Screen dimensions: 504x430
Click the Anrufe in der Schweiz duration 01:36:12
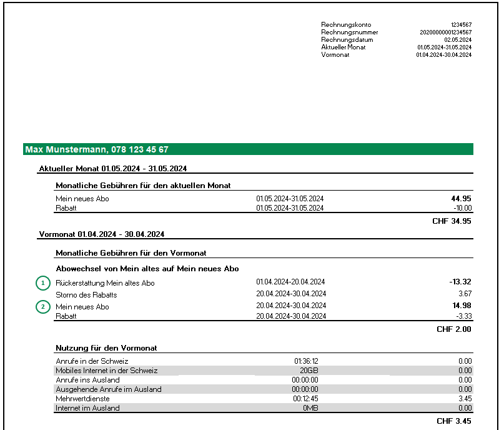pos(307,361)
